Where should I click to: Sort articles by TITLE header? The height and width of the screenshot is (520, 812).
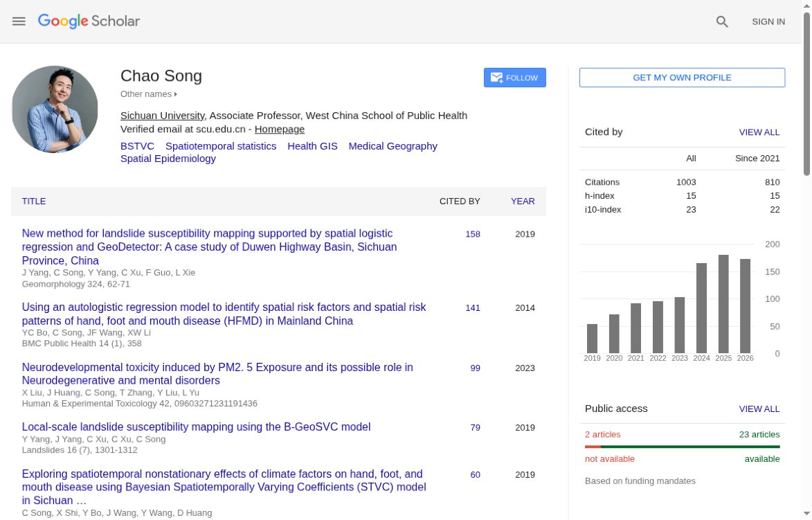click(x=34, y=201)
